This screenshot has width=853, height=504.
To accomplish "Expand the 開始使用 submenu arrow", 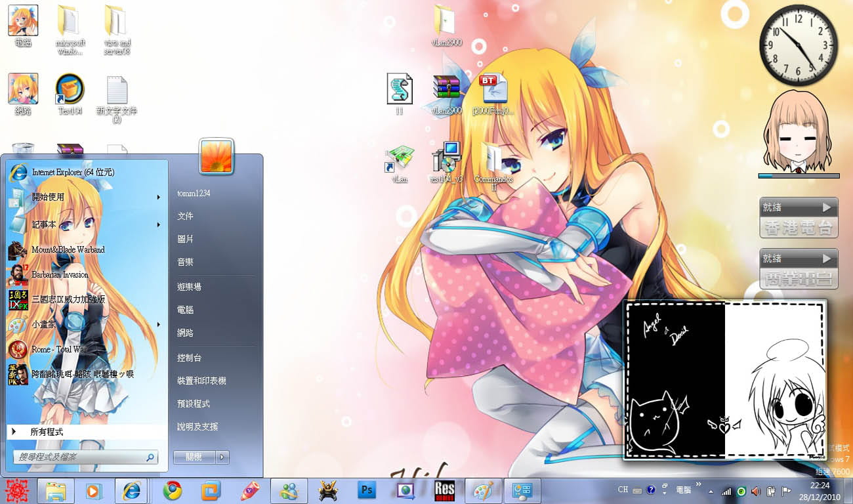I will 159,197.
